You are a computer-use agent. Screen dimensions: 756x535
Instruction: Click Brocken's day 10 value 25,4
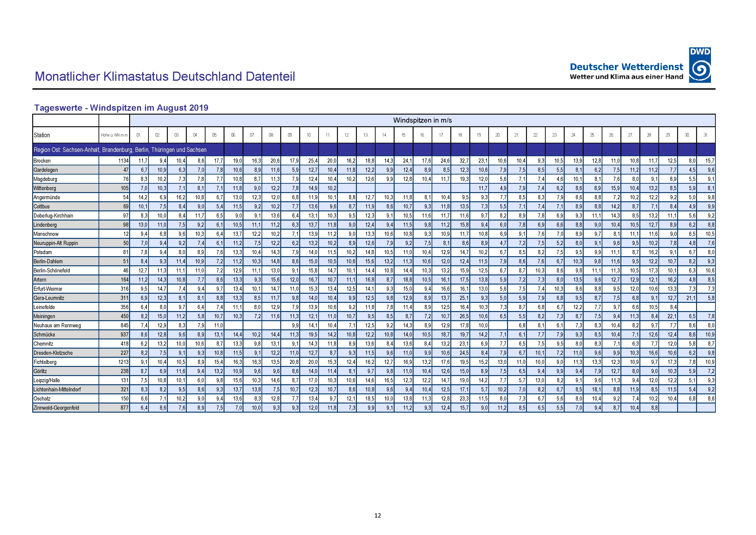point(313,161)
